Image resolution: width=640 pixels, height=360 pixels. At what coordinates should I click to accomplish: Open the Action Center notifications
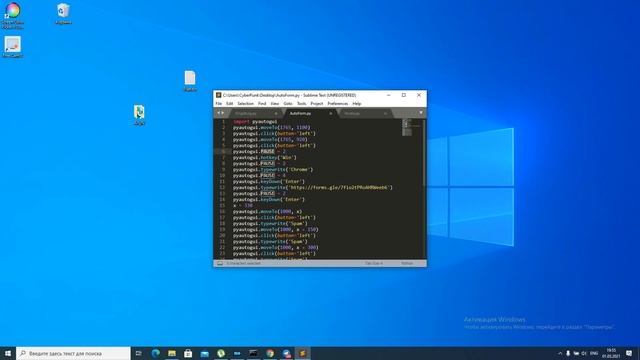coord(629,353)
